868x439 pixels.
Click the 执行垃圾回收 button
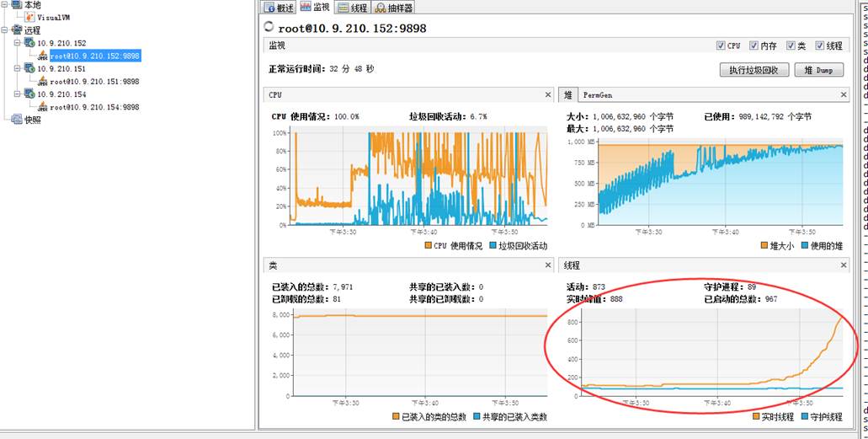754,70
